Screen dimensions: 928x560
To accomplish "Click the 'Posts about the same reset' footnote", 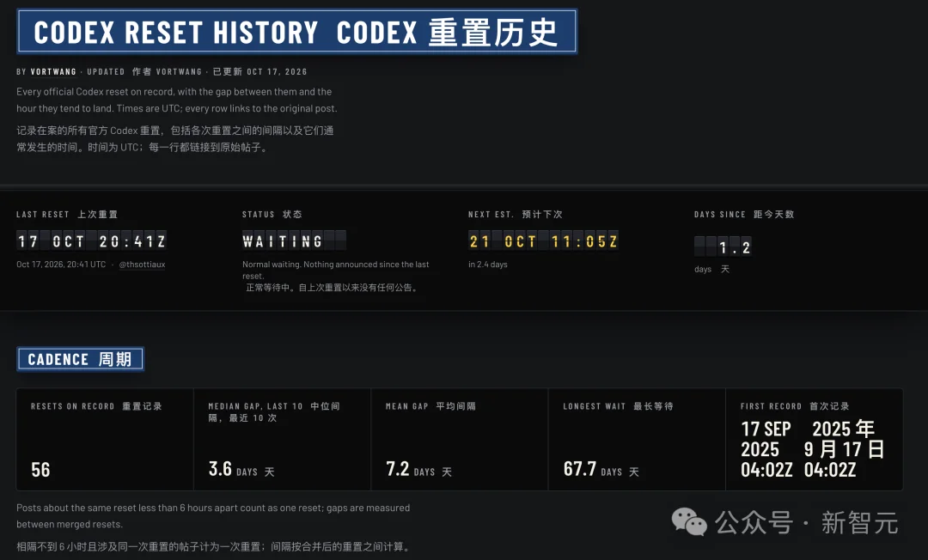I will [x=213, y=515].
